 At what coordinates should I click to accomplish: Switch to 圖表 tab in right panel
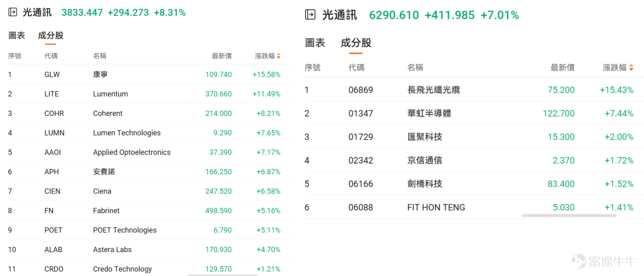click(315, 43)
